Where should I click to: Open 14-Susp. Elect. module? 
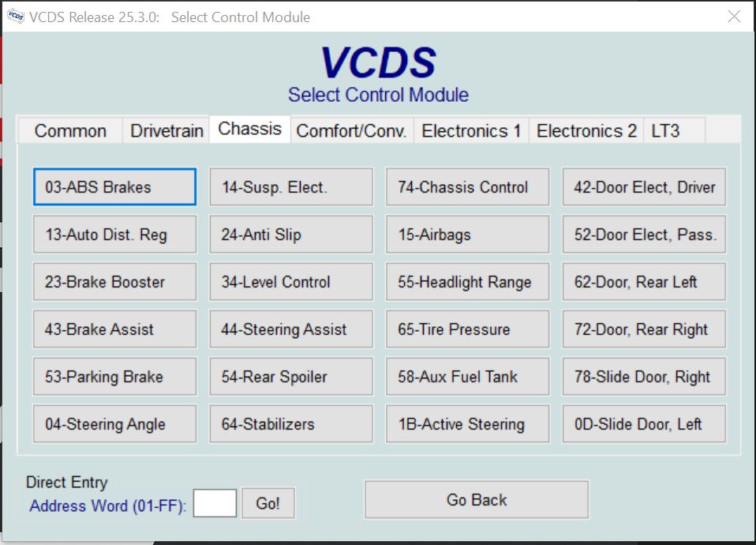coord(291,187)
